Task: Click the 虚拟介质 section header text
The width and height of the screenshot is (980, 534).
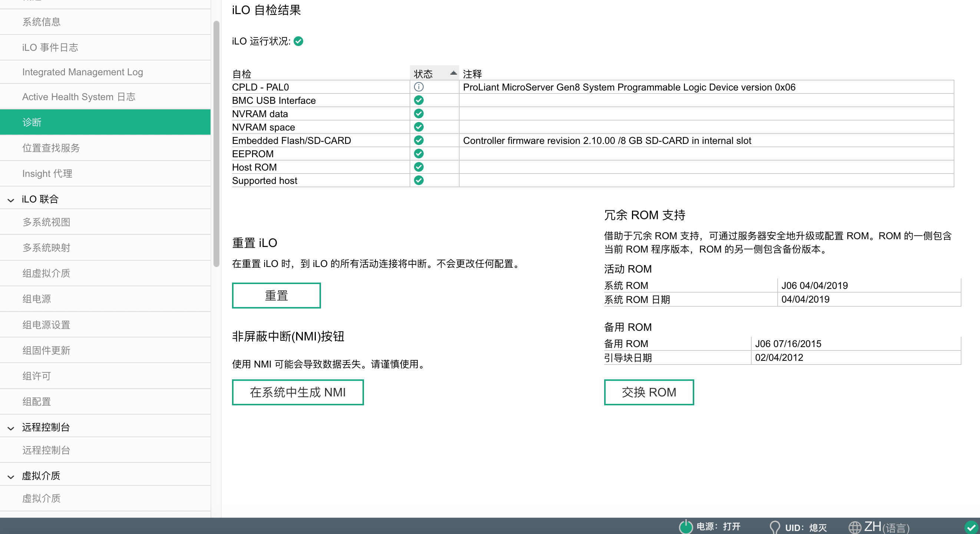Action: [41, 476]
